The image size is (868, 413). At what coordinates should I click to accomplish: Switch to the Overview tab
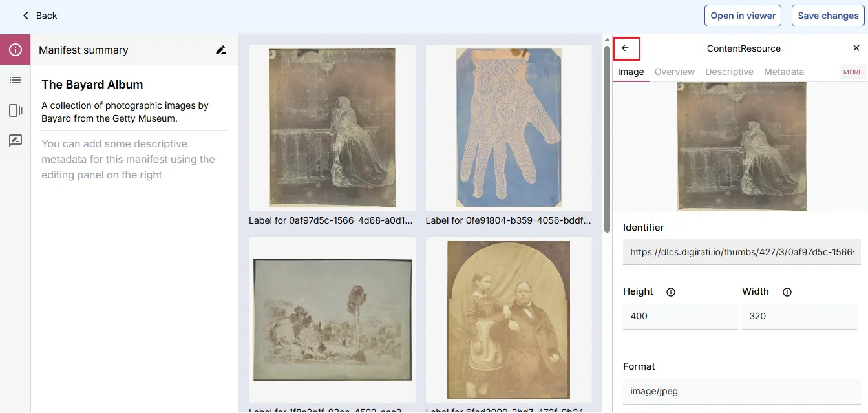[x=675, y=72]
